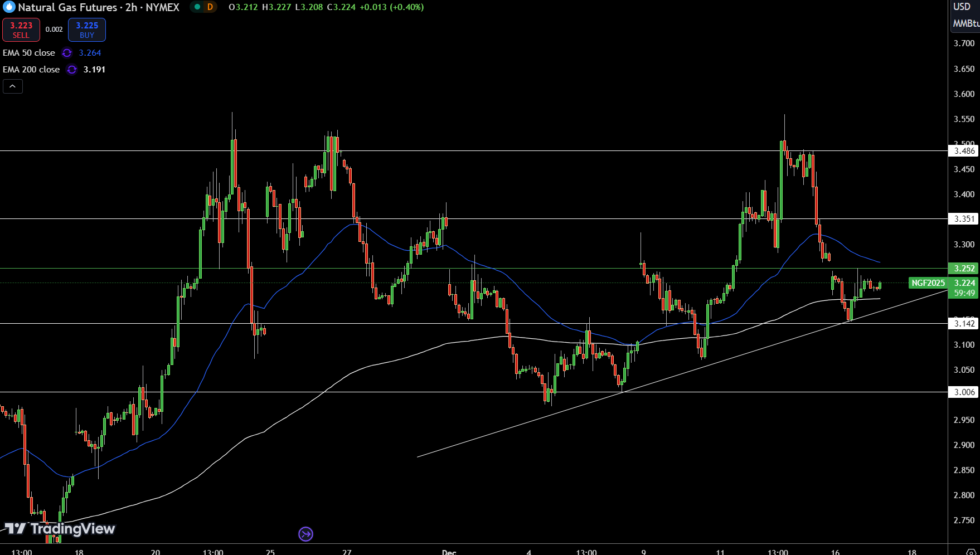Click the current price 3.224 axis label
This screenshot has height=555, width=980.
click(x=963, y=283)
